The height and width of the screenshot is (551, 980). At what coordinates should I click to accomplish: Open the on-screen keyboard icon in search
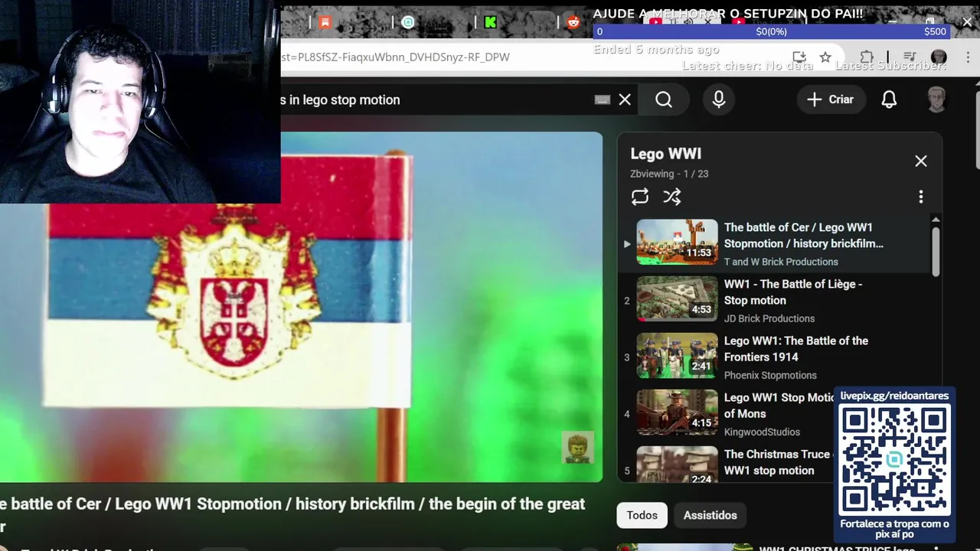[603, 99]
